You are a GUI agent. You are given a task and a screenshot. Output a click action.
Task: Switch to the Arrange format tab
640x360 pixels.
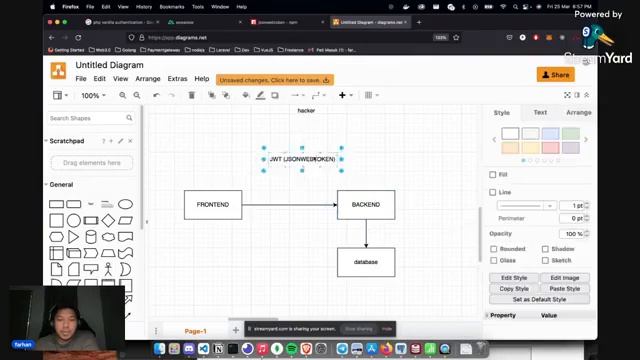coord(578,112)
